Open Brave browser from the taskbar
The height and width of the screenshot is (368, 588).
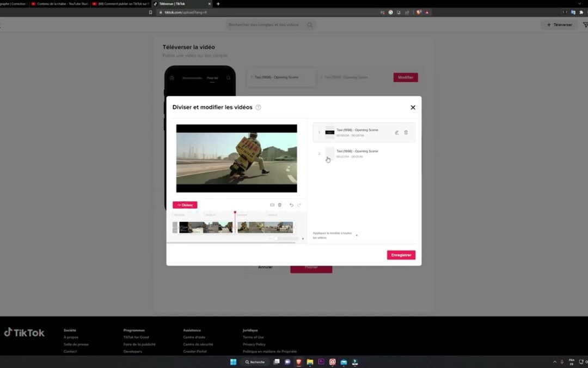(x=299, y=362)
